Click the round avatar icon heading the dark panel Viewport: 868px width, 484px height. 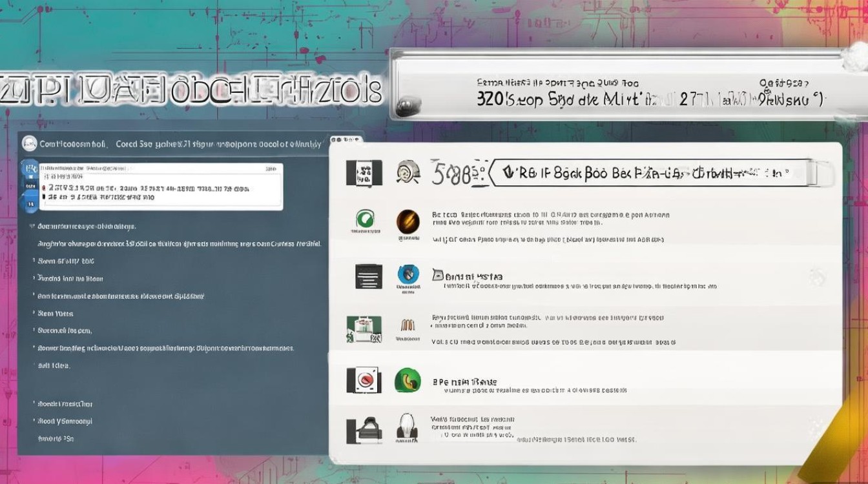(x=29, y=143)
